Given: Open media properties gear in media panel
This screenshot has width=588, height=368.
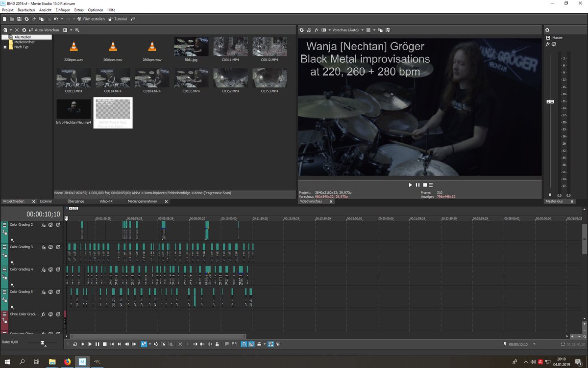Looking at the screenshot, I should [x=24, y=30].
